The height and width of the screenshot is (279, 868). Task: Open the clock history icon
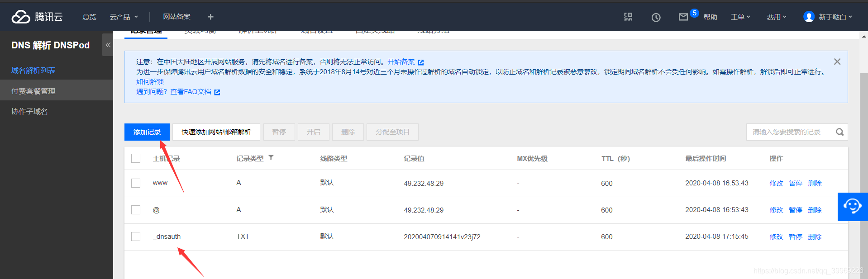coord(656,17)
